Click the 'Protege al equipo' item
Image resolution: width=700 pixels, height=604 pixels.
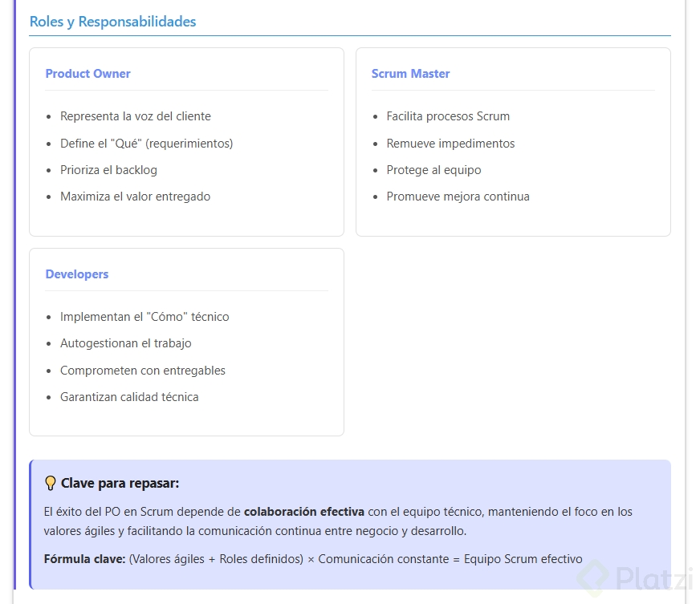(433, 170)
